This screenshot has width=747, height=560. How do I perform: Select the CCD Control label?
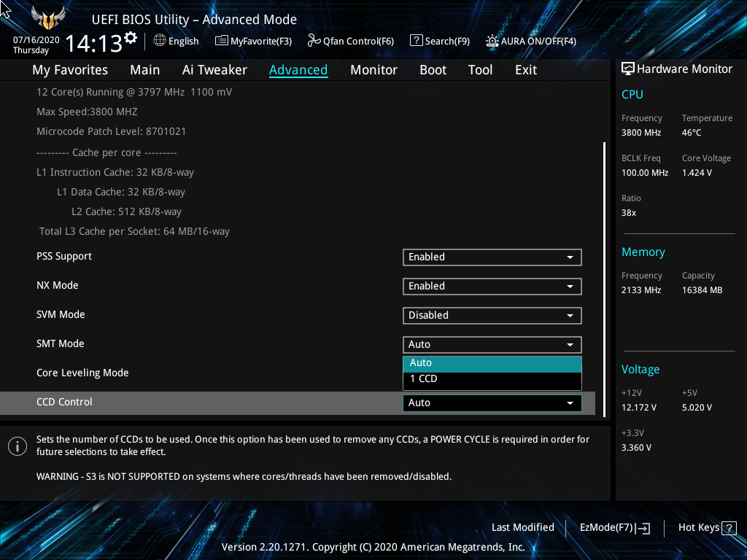[64, 402]
